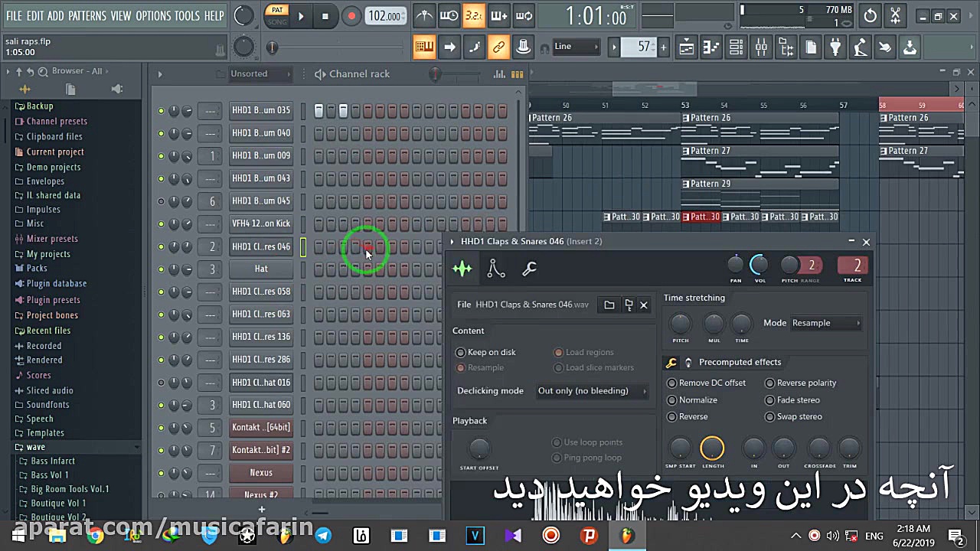Mute the HHD1 B..um 035 channel
Viewport: 980px width, 551px height.
[x=161, y=111]
